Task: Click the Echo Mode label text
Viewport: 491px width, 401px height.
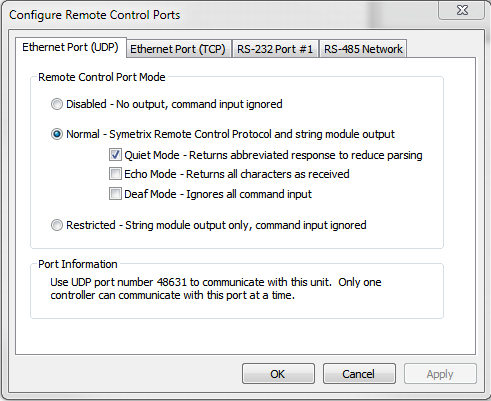Action: pyautogui.click(x=237, y=174)
